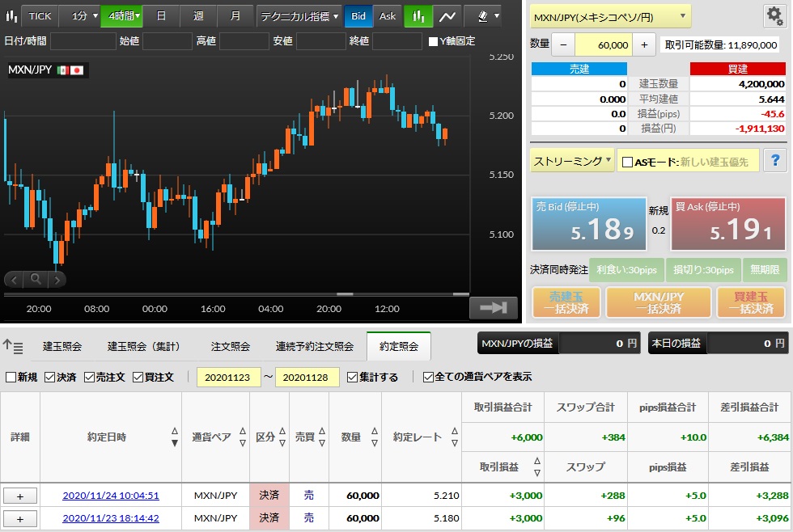Open ストリーミング order type dropdown
The height and width of the screenshot is (532, 793).
(572, 161)
